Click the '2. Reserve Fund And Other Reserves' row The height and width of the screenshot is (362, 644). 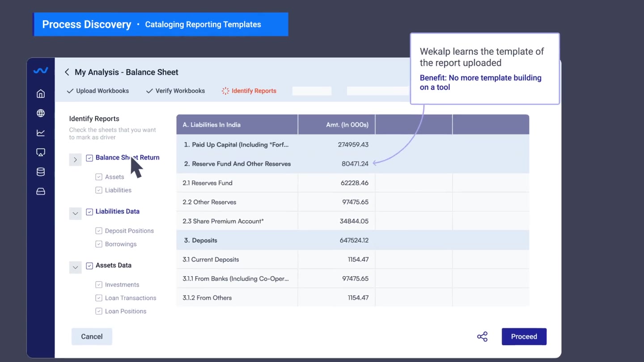point(353,164)
